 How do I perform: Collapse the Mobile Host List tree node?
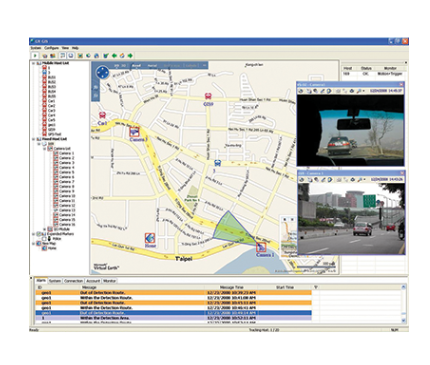[33, 63]
